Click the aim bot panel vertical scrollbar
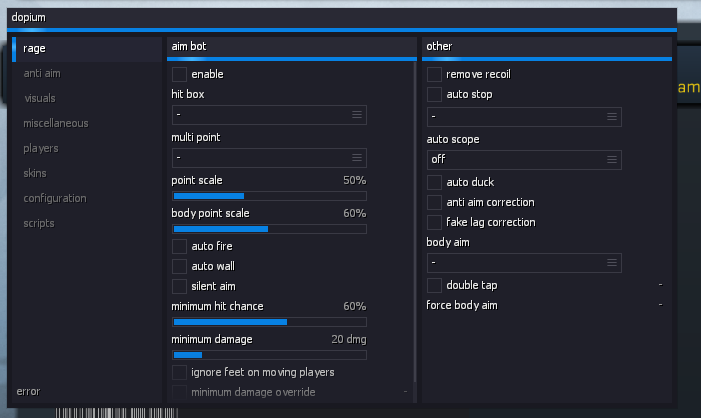This screenshot has width=701, height=418. coord(415,222)
